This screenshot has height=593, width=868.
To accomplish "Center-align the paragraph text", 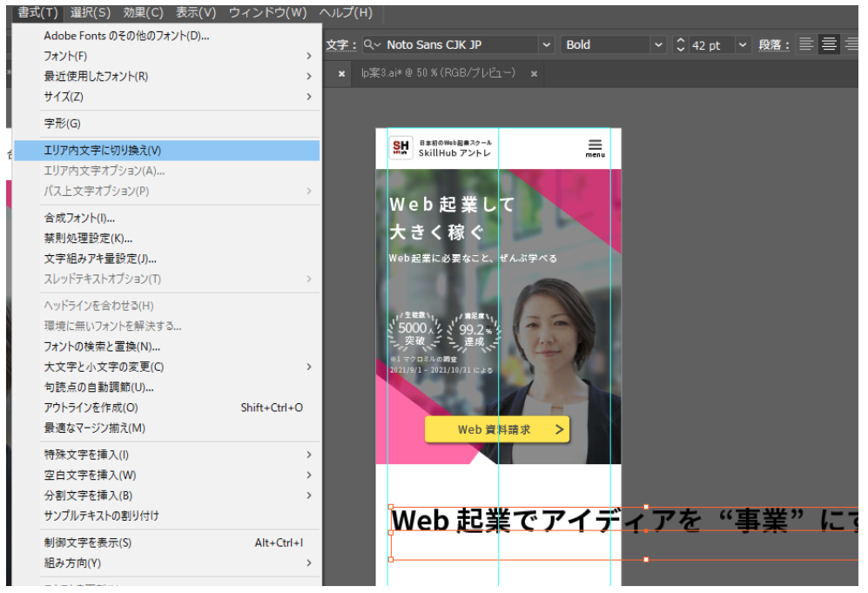I will 829,44.
